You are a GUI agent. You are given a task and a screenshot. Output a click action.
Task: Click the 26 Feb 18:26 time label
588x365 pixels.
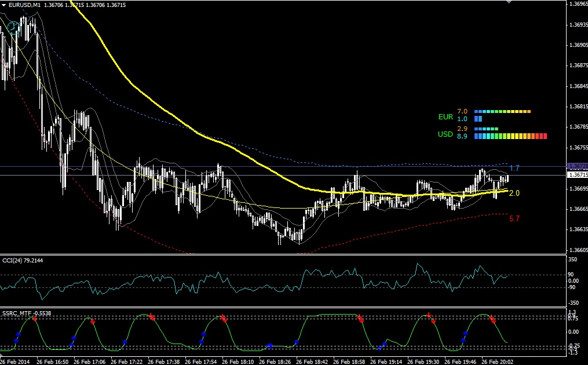(275, 362)
